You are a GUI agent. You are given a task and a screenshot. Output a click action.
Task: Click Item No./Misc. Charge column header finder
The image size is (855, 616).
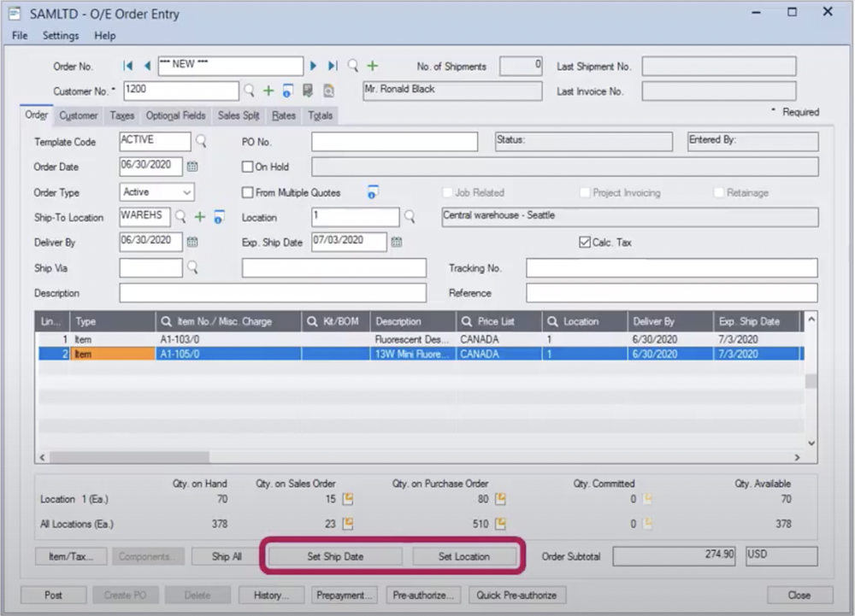tap(167, 321)
